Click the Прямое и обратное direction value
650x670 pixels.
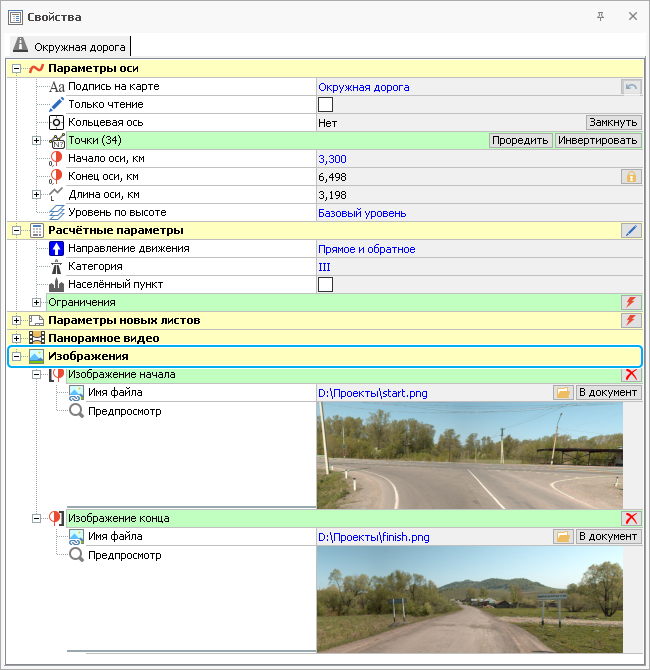(367, 249)
